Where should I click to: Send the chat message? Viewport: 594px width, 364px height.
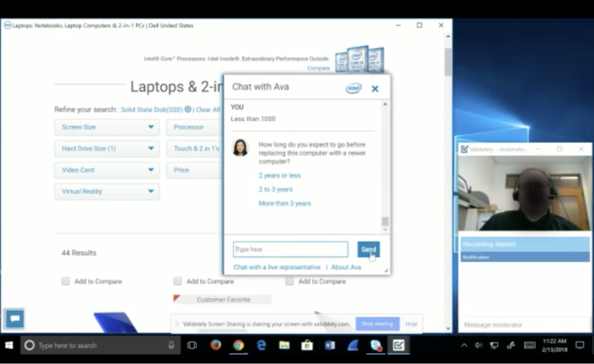coord(368,249)
